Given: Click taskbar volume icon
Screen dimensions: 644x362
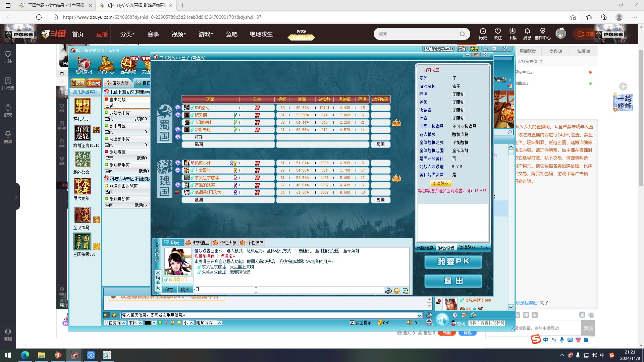Looking at the screenshot, I should 594,355.
